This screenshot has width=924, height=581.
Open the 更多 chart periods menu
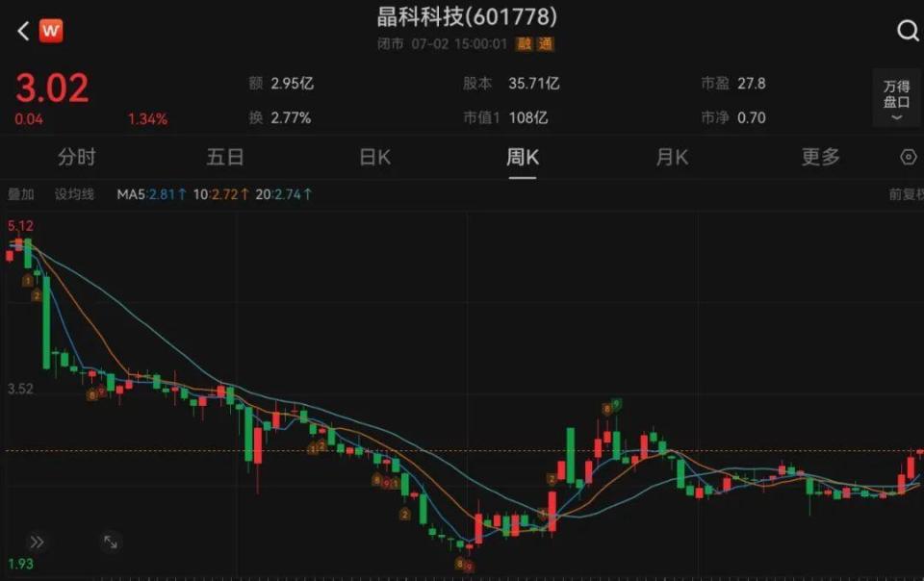(x=820, y=157)
